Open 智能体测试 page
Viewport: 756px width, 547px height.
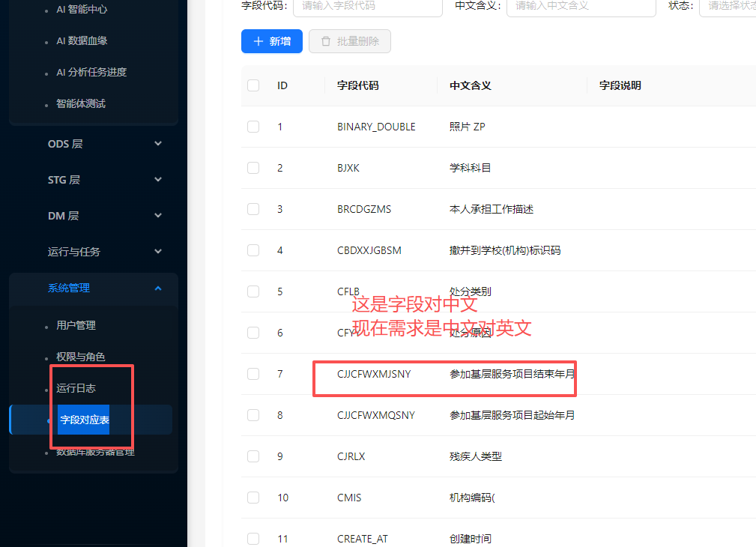(80, 103)
